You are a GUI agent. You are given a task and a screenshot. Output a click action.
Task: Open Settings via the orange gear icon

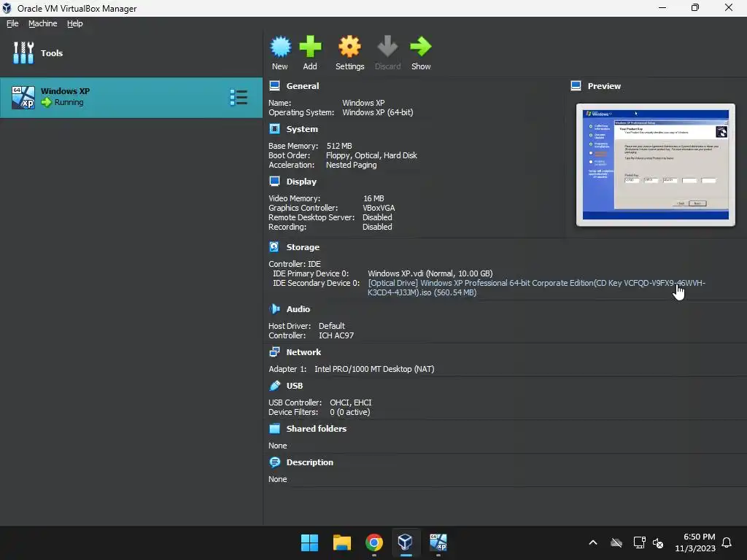coord(349,47)
